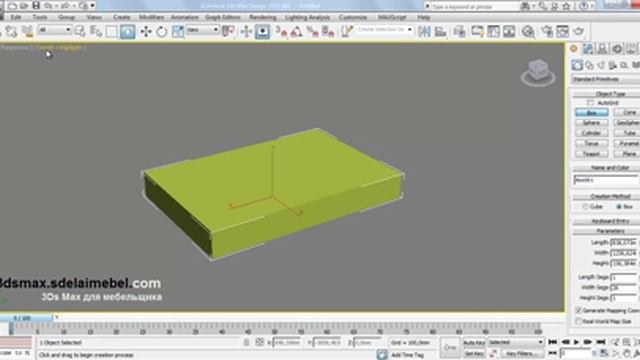
Task: Toggle the selection lock icon in status bar
Action: [x=246, y=342]
